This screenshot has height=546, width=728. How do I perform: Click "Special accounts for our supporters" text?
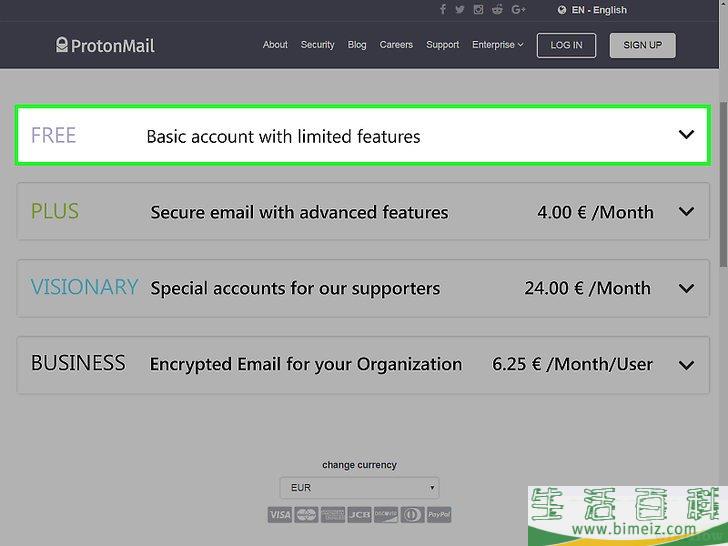(x=295, y=289)
